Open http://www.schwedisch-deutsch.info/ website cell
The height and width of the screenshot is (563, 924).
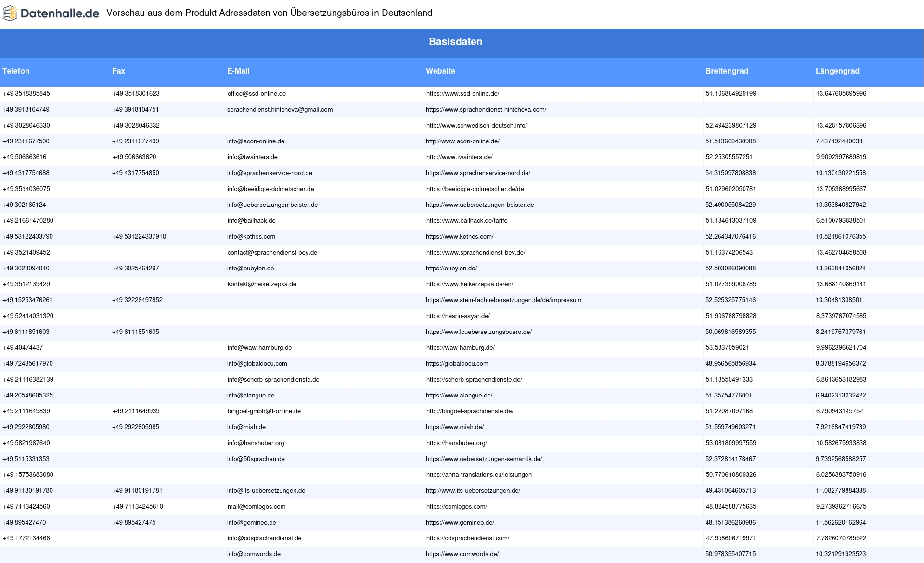(x=476, y=126)
